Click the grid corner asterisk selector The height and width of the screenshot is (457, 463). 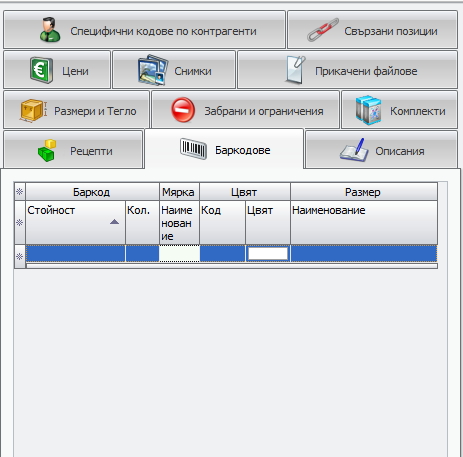(x=20, y=192)
